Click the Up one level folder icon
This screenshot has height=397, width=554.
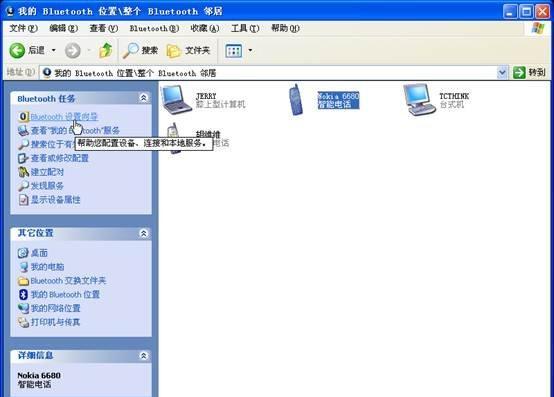tap(105, 51)
